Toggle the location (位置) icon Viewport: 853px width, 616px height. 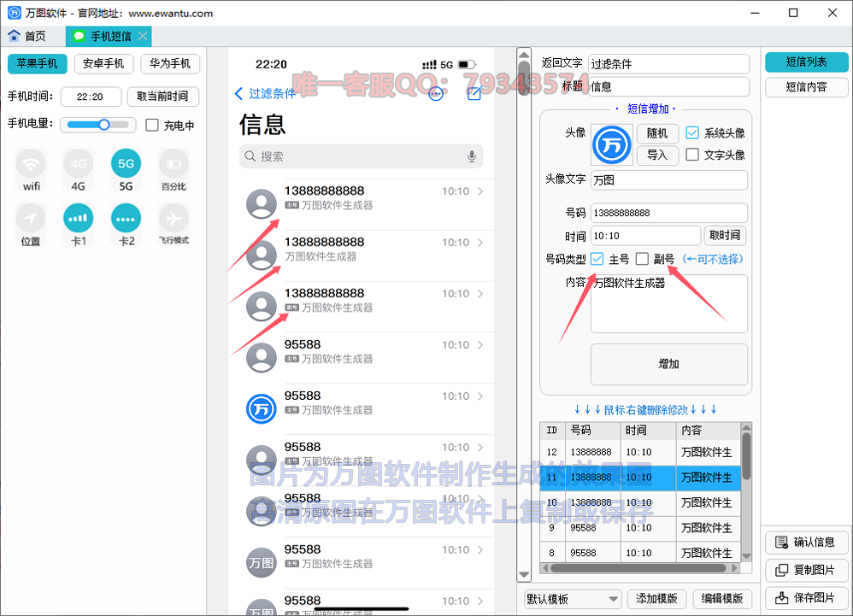pos(32,219)
